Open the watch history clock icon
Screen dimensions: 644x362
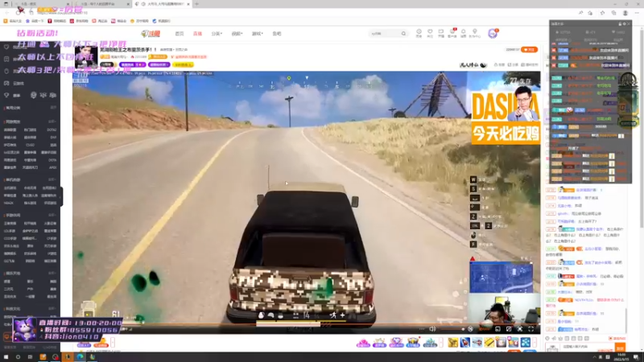tap(419, 33)
